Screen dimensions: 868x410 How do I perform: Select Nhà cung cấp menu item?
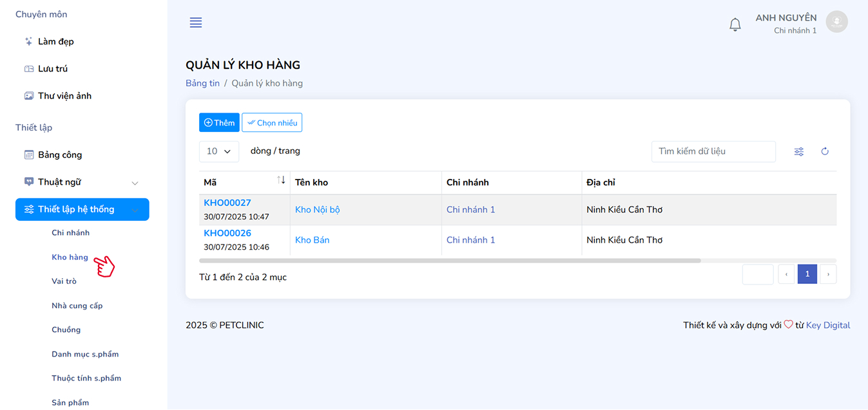pyautogui.click(x=77, y=306)
